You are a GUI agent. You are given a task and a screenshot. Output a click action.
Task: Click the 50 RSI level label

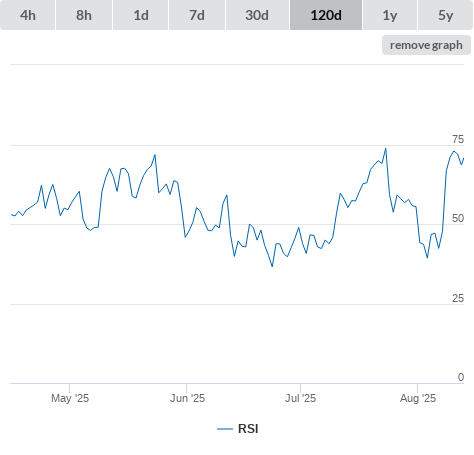pyautogui.click(x=458, y=218)
